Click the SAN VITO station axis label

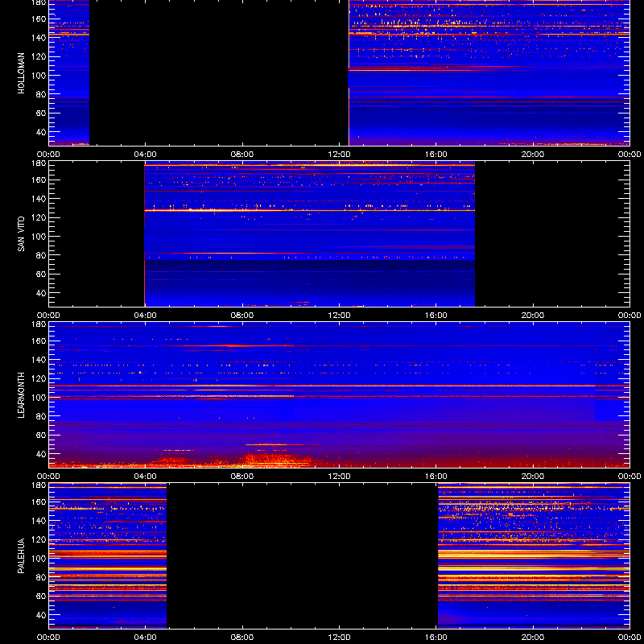point(22,234)
